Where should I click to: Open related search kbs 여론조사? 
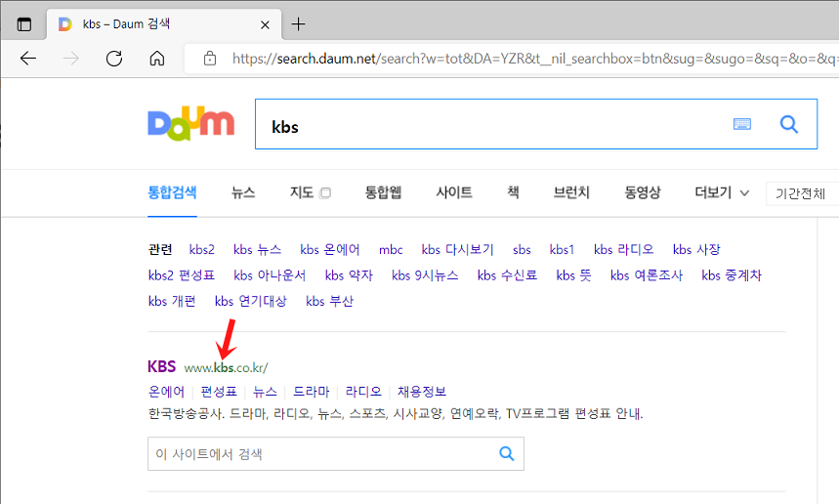click(647, 275)
